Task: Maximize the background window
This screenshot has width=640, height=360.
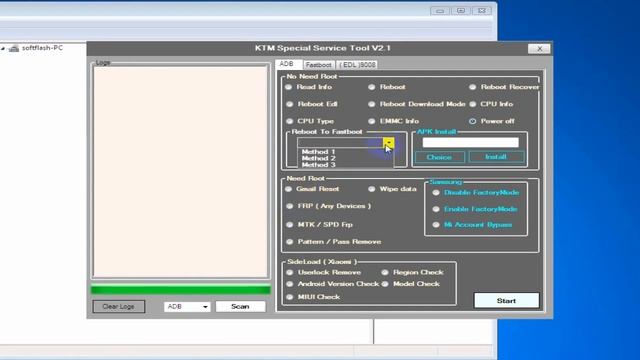Action: (x=461, y=11)
